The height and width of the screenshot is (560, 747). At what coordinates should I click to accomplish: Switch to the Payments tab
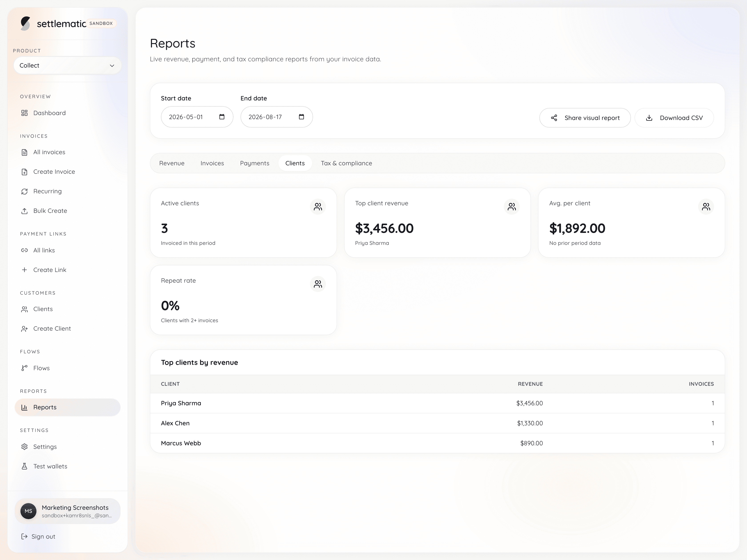(255, 163)
